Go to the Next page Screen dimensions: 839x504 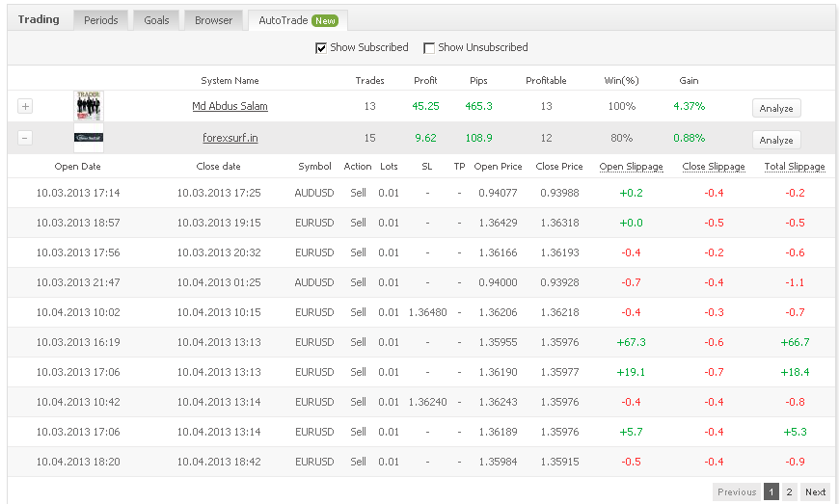(816, 491)
